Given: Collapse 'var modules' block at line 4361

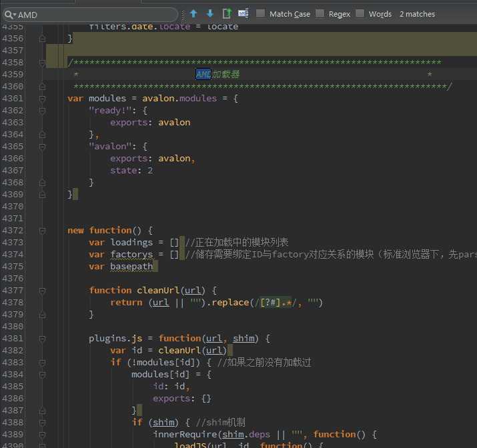Looking at the screenshot, I should point(42,99).
